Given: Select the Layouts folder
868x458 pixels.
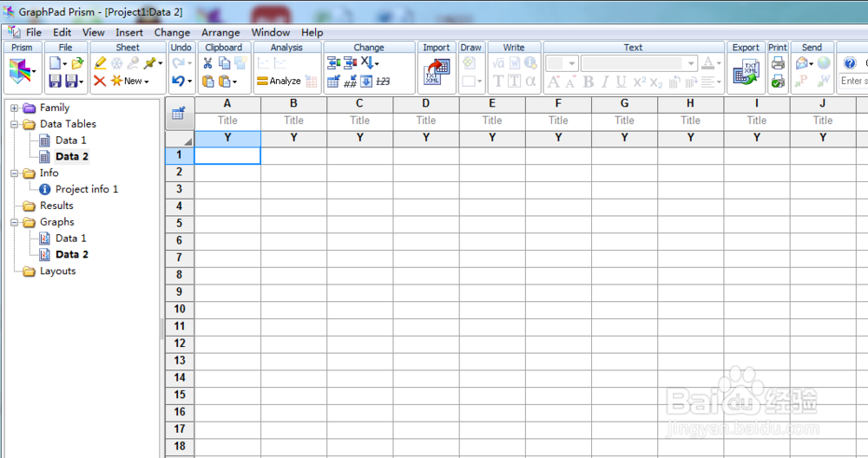Looking at the screenshot, I should pos(57,271).
